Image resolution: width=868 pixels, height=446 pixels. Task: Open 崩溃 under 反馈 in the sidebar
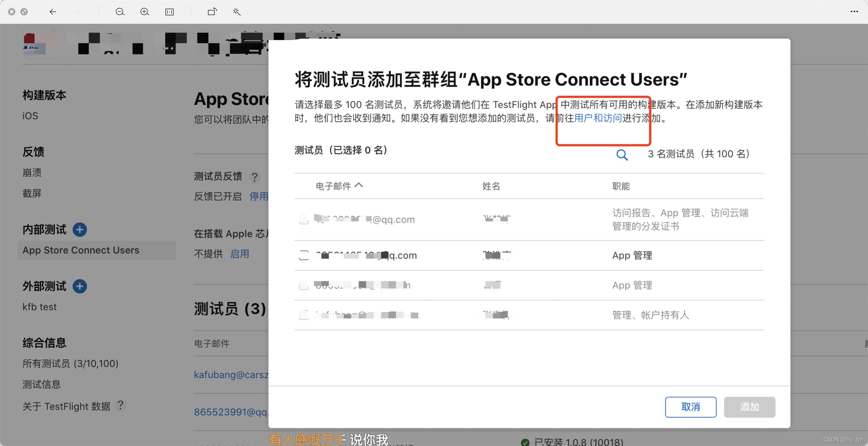32,173
